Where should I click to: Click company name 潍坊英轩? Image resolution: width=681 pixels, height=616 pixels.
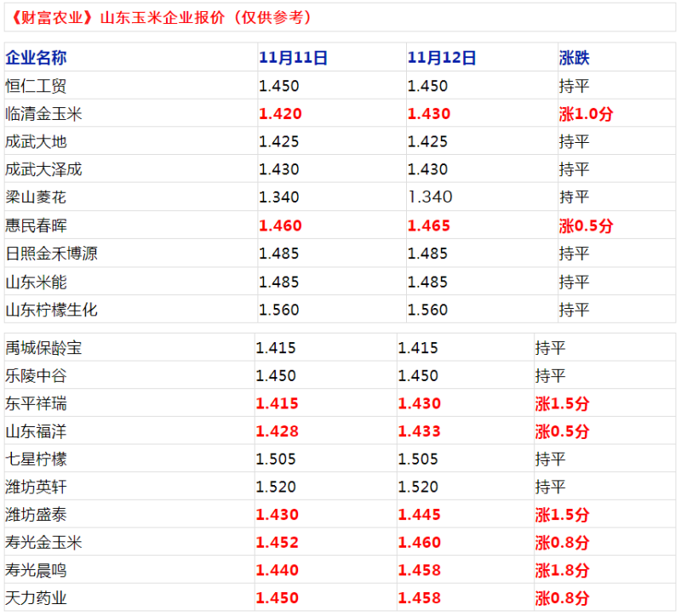tap(36, 487)
